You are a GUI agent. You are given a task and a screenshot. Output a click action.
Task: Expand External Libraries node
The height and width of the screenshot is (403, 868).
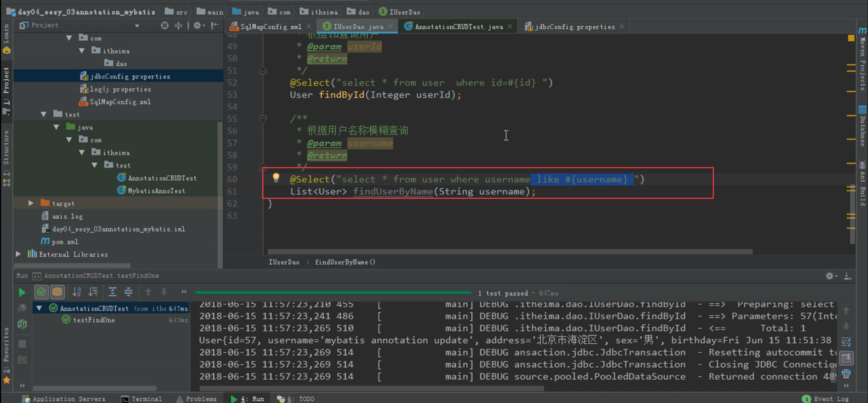pos(18,254)
